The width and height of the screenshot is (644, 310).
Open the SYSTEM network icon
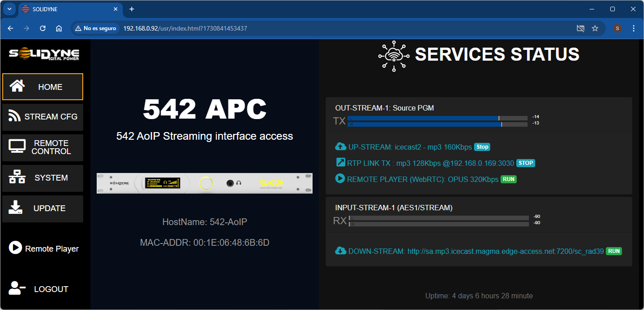(x=17, y=177)
